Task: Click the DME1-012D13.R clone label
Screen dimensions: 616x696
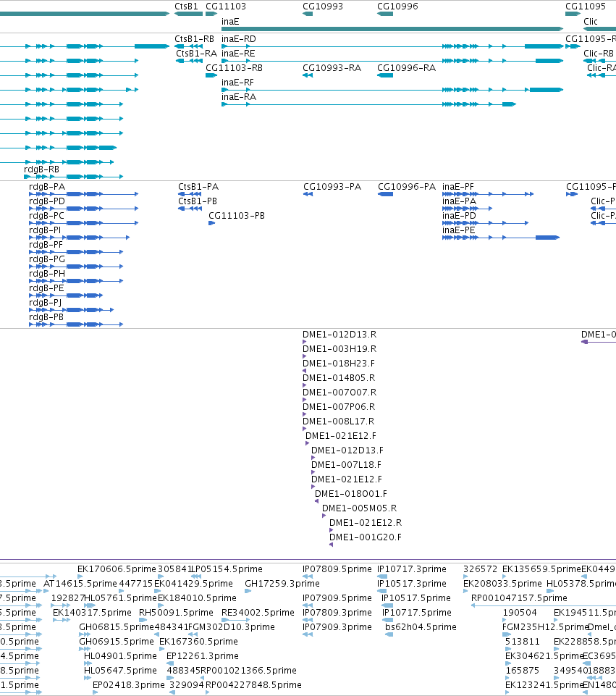Action: coord(339,335)
